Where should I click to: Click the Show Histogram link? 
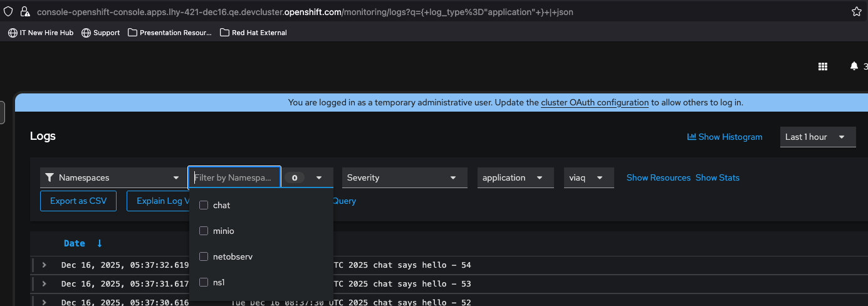click(724, 137)
